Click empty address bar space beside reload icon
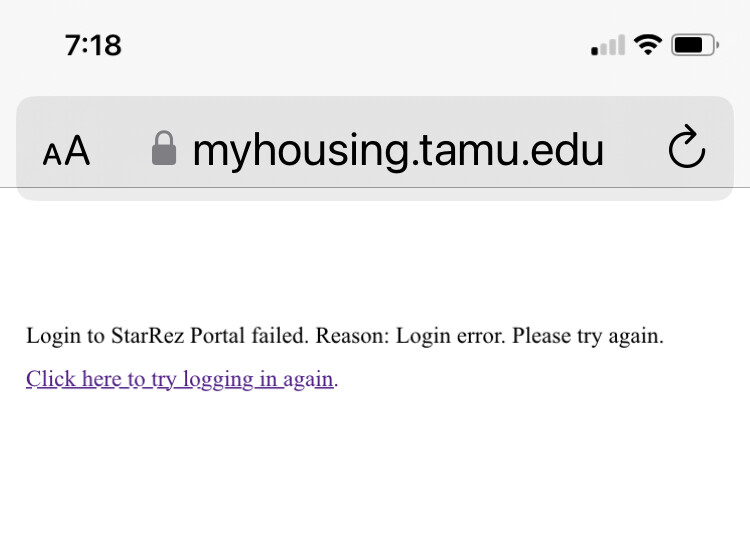 coord(635,148)
